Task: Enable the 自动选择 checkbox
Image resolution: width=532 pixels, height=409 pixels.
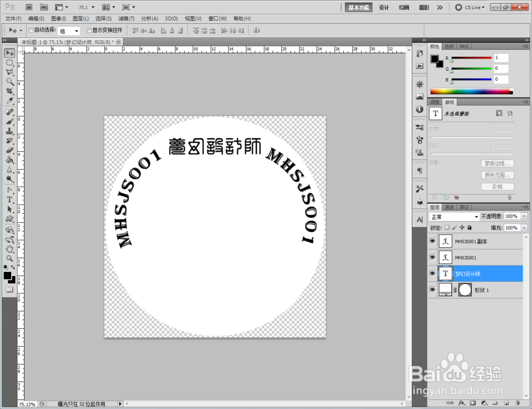Action: (x=31, y=30)
